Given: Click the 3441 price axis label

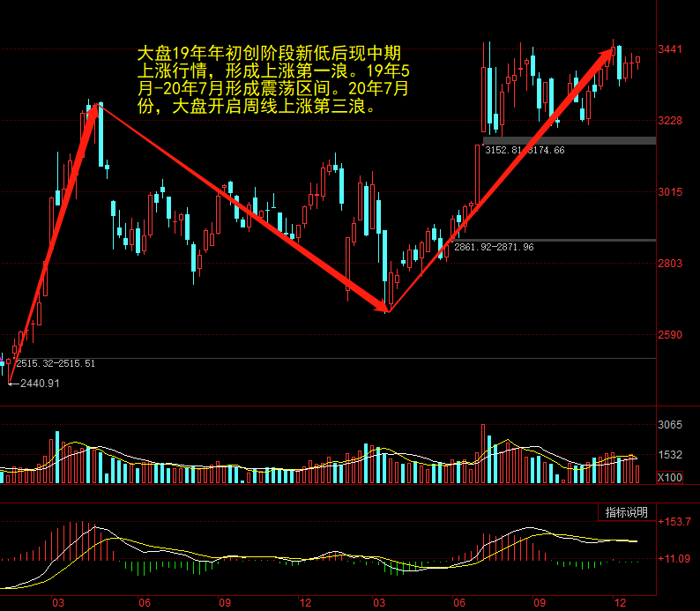Looking at the screenshot, I should coord(673,48).
